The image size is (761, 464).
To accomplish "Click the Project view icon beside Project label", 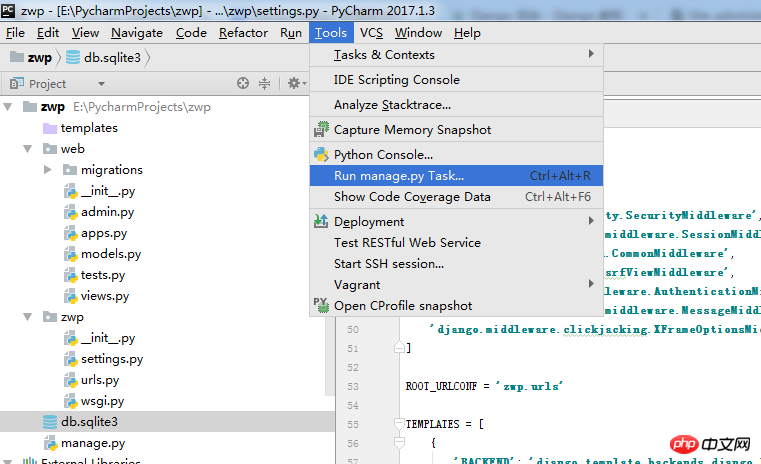I will pos(17,83).
